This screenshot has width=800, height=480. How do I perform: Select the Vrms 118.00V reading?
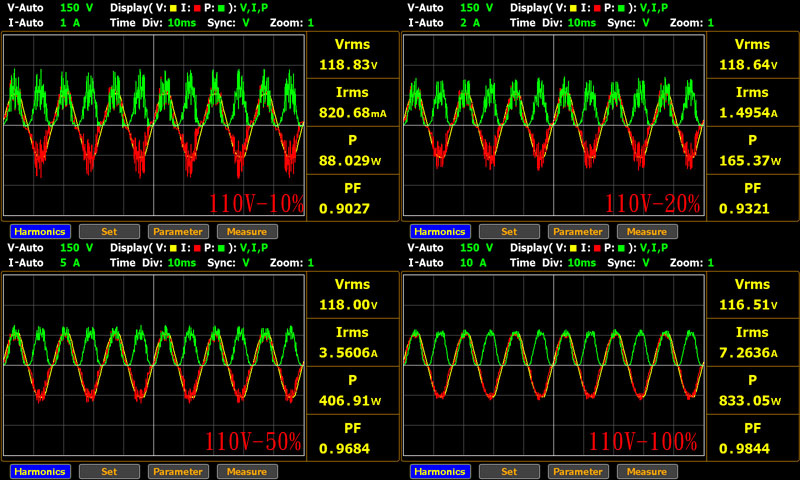tap(353, 294)
